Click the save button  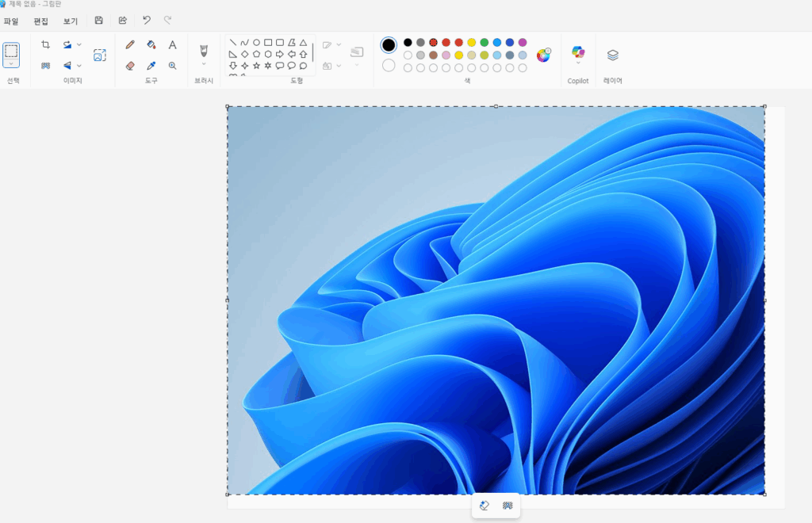point(98,21)
